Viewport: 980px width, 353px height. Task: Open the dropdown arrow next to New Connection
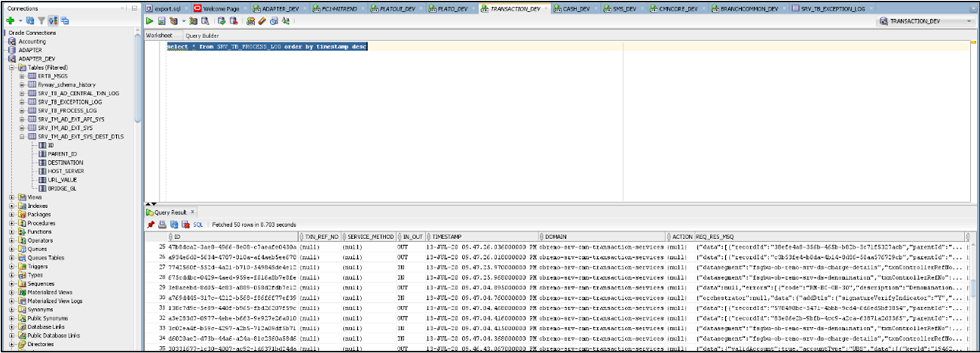pos(20,20)
